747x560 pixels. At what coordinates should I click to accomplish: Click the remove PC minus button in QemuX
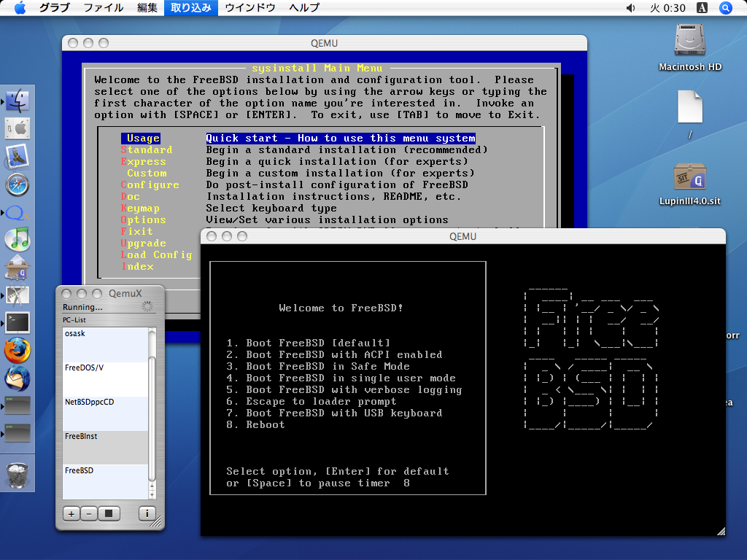[88, 514]
